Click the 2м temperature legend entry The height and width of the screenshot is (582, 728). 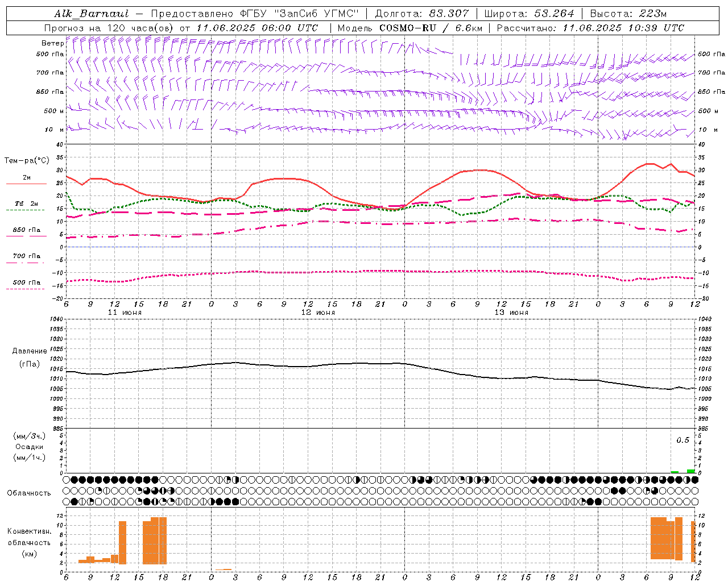pyautogui.click(x=27, y=177)
